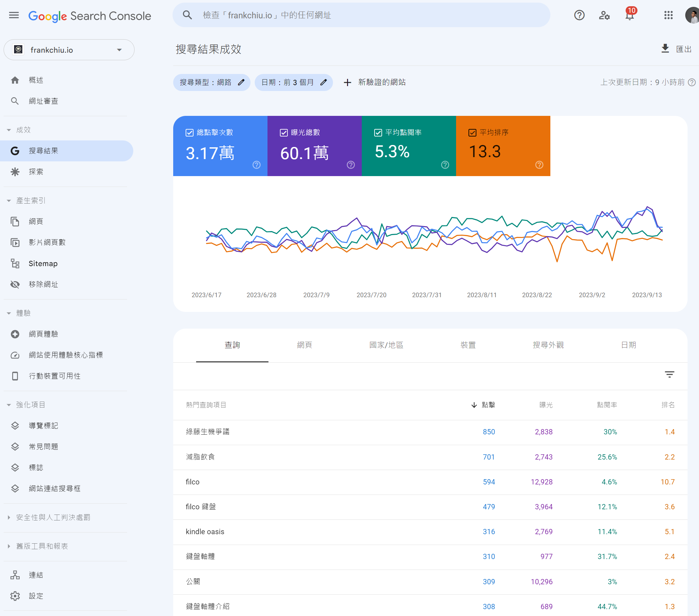Switch to the 國家/地區 tab
The image size is (699, 616).
click(x=386, y=345)
